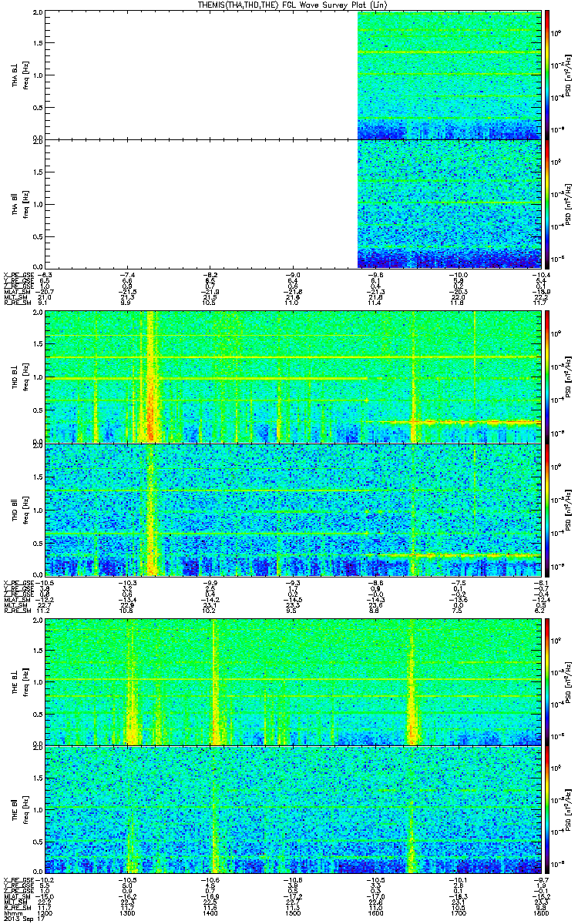Click the THA Bll PSD color bar
This screenshot has width=578, height=924.
546,203
